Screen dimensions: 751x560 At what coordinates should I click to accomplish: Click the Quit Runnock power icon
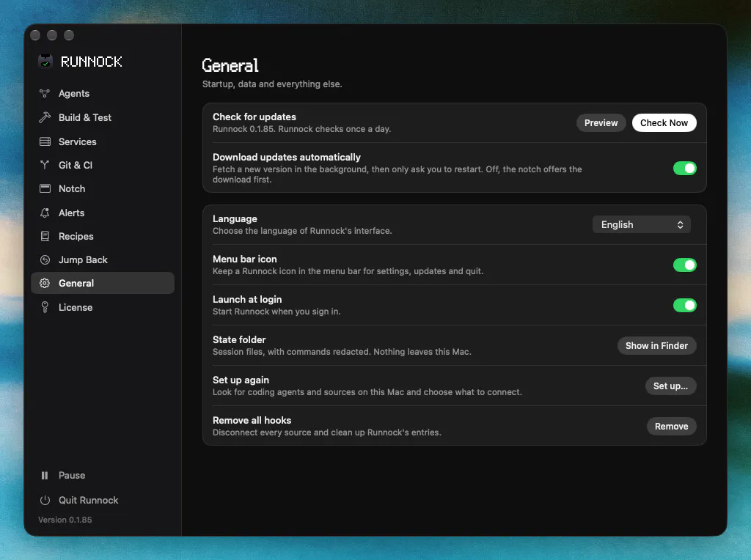45,500
